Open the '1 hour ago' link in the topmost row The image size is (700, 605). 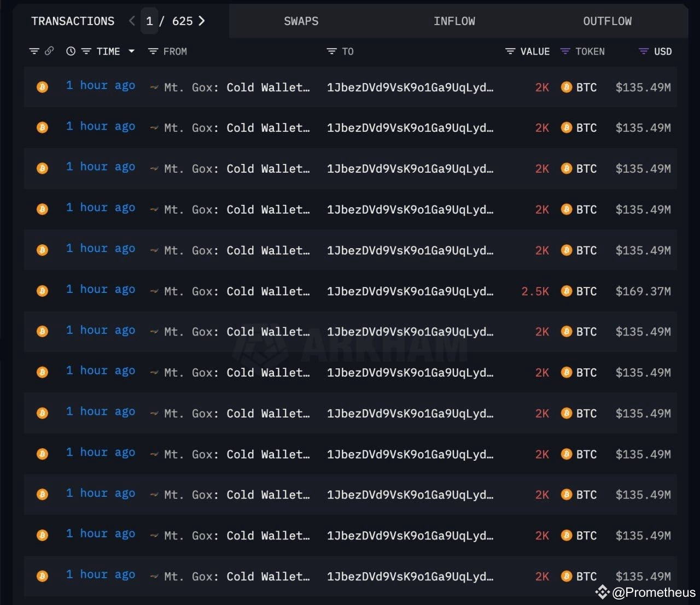(x=101, y=86)
